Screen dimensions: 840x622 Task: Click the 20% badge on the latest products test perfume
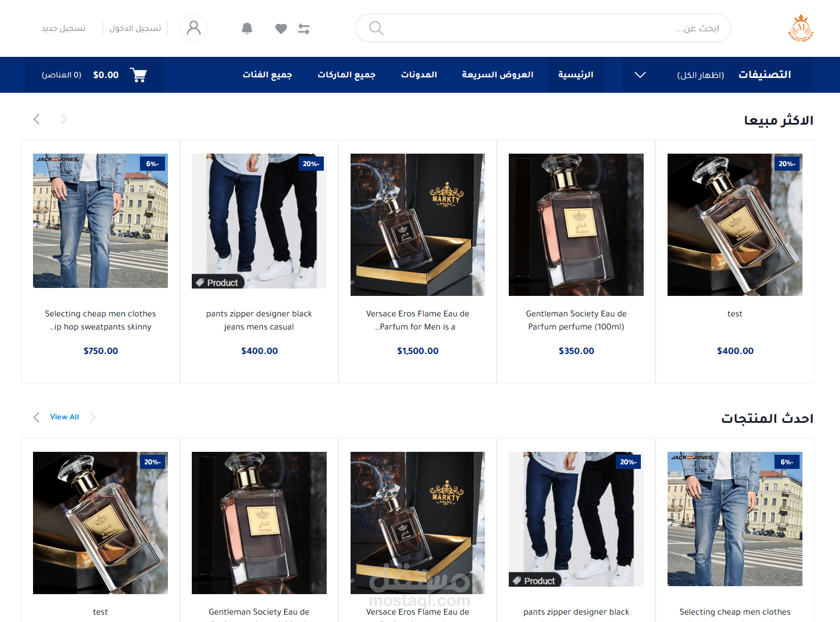click(x=153, y=462)
